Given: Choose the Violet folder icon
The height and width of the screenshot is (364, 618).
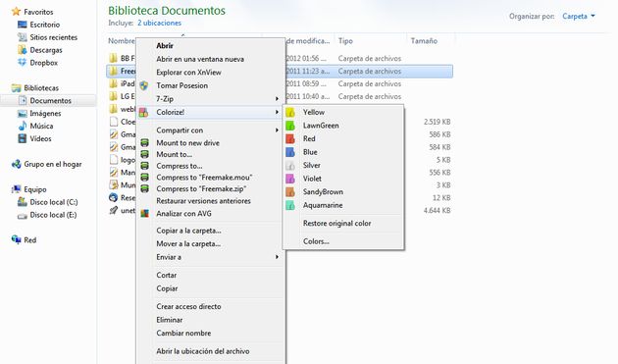Looking at the screenshot, I should click(290, 179).
